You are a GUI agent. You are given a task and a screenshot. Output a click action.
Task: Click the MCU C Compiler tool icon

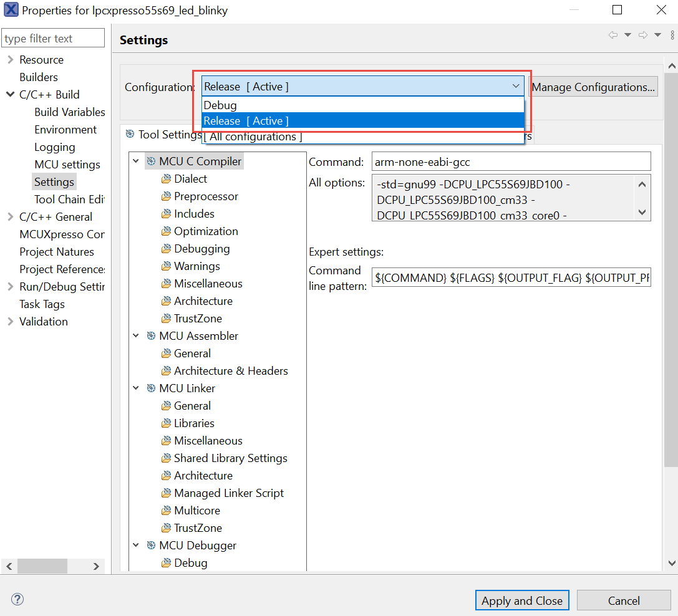pyautogui.click(x=151, y=161)
